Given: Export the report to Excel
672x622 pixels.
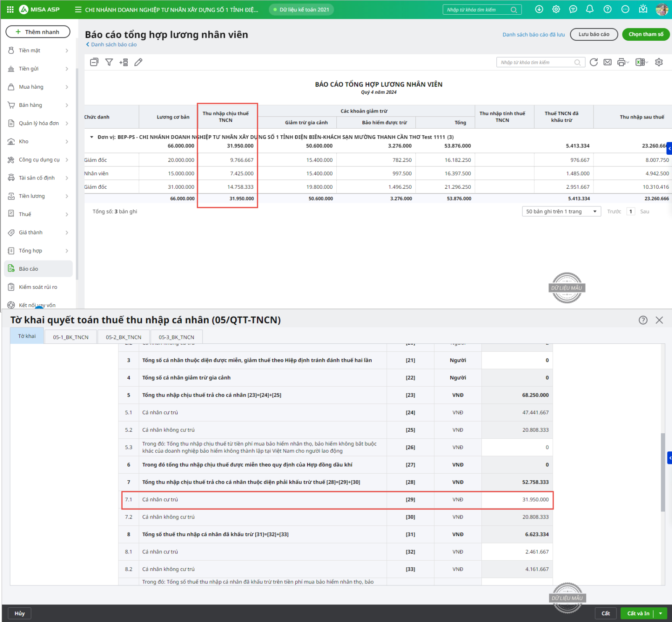Looking at the screenshot, I should [640, 62].
